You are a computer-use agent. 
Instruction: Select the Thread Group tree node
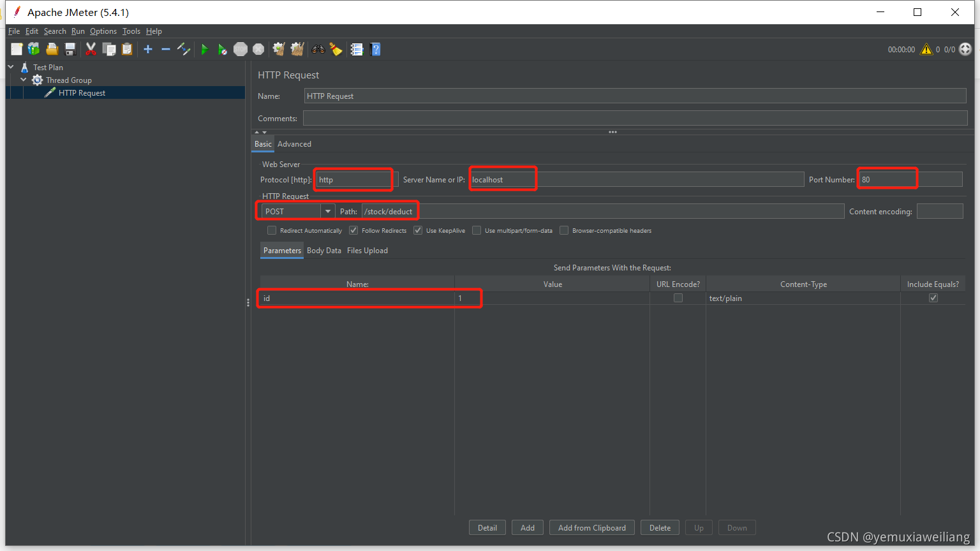tap(69, 80)
